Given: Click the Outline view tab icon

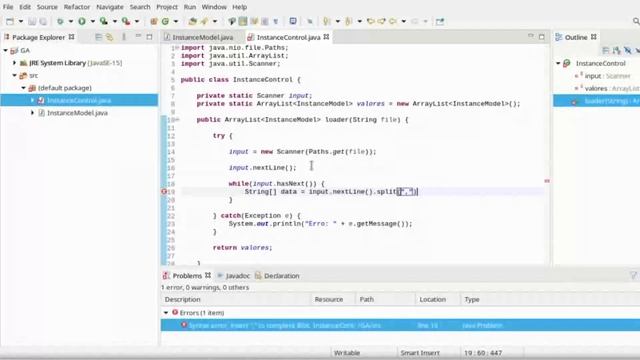Looking at the screenshot, I should tap(559, 37).
